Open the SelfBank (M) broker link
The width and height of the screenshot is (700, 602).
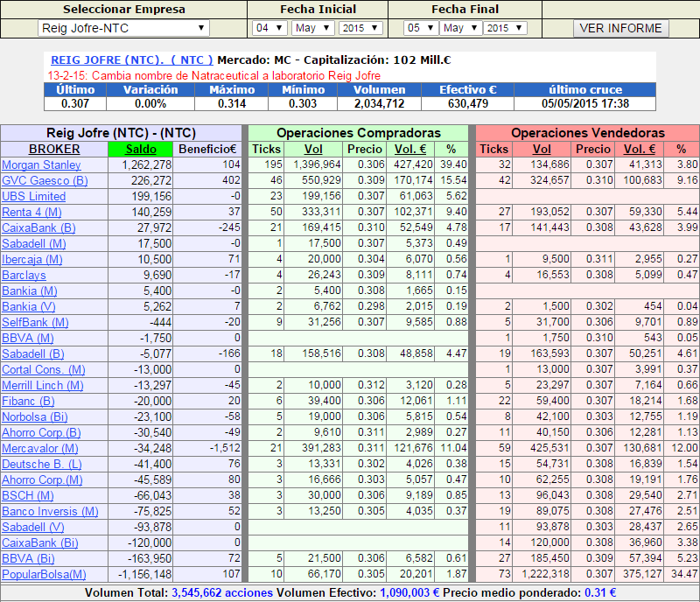pos(35,322)
